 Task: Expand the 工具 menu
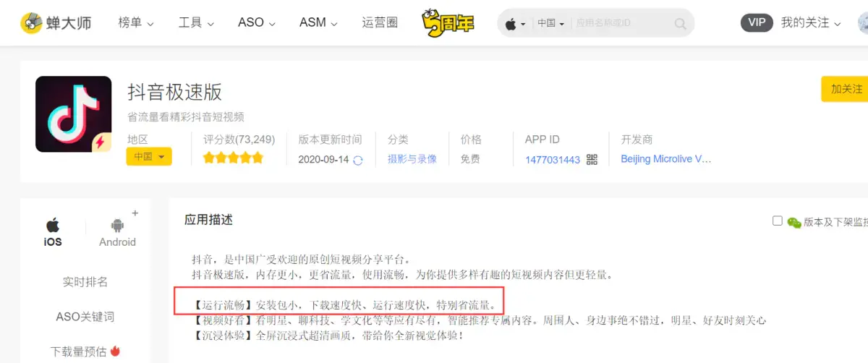(x=196, y=23)
